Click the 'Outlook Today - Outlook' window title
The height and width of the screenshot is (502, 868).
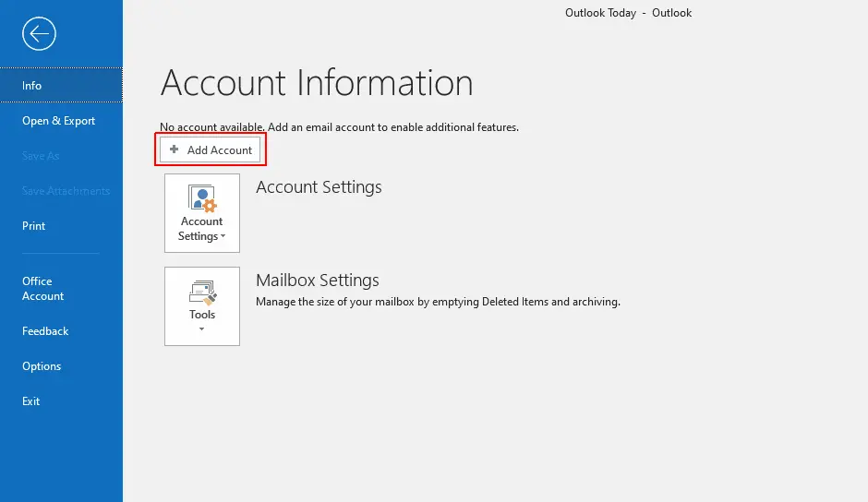pyautogui.click(x=628, y=13)
